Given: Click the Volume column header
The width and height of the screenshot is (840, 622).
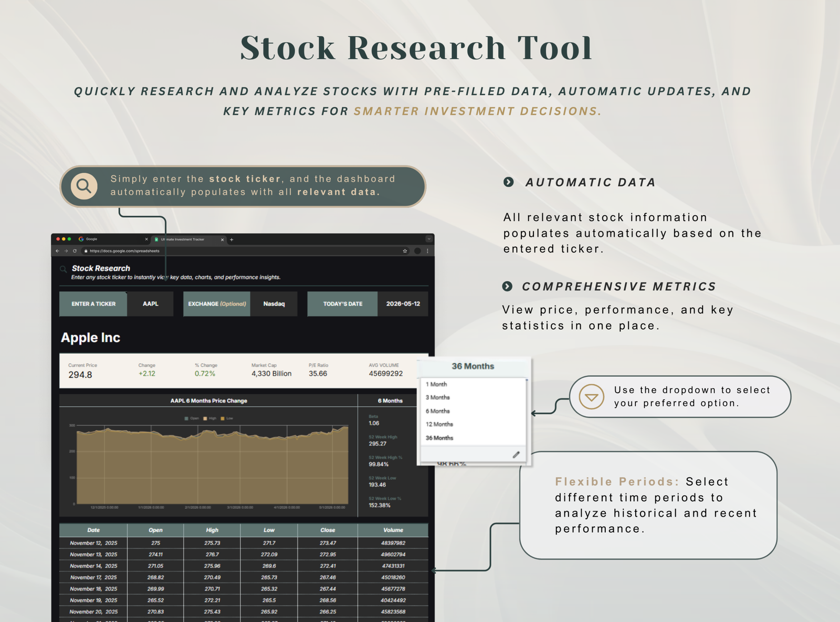Looking at the screenshot, I should click(393, 530).
